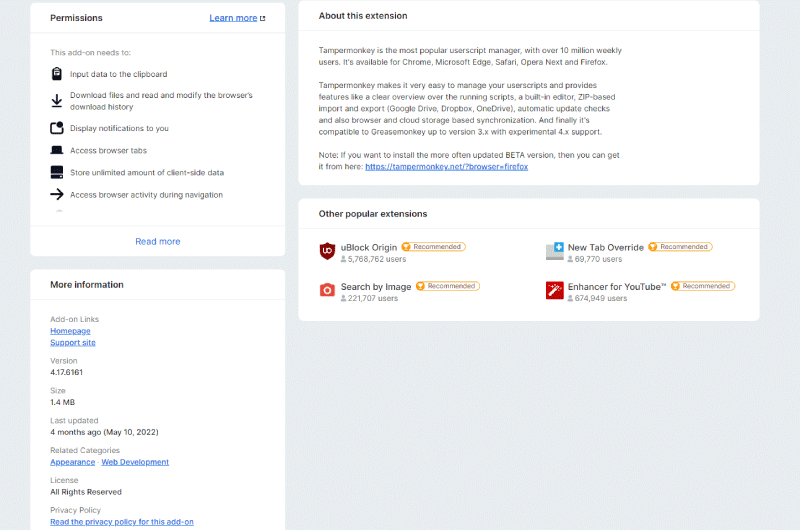Open the Support site link
The width and height of the screenshot is (800, 530).
click(x=73, y=343)
